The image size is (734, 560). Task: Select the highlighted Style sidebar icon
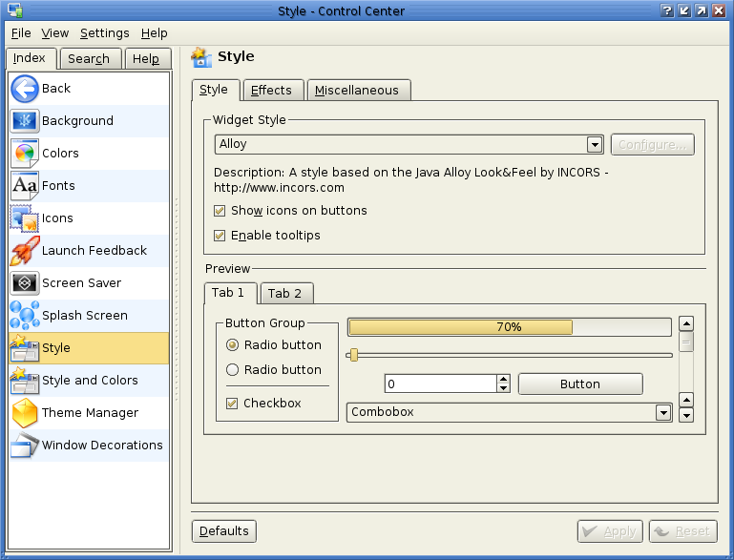[x=25, y=348]
